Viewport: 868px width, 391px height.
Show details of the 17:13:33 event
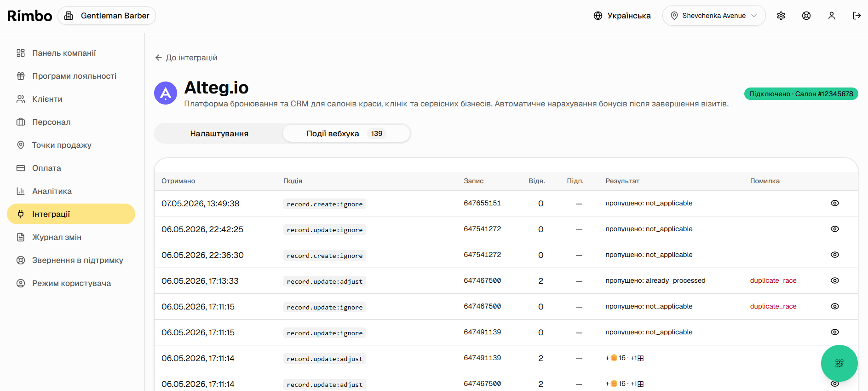(835, 280)
